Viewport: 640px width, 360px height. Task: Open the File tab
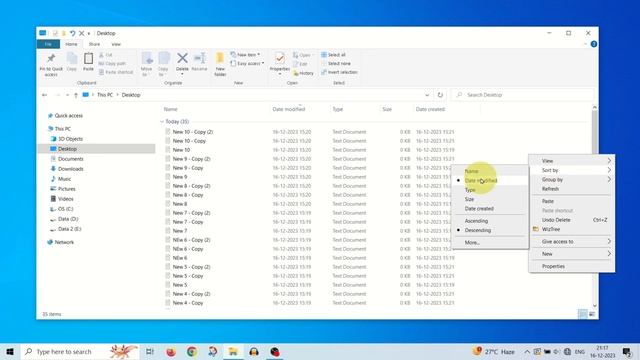48,44
